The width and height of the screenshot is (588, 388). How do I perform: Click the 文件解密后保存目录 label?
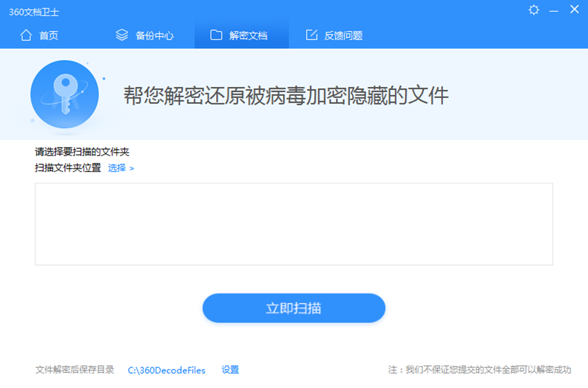click(74, 370)
